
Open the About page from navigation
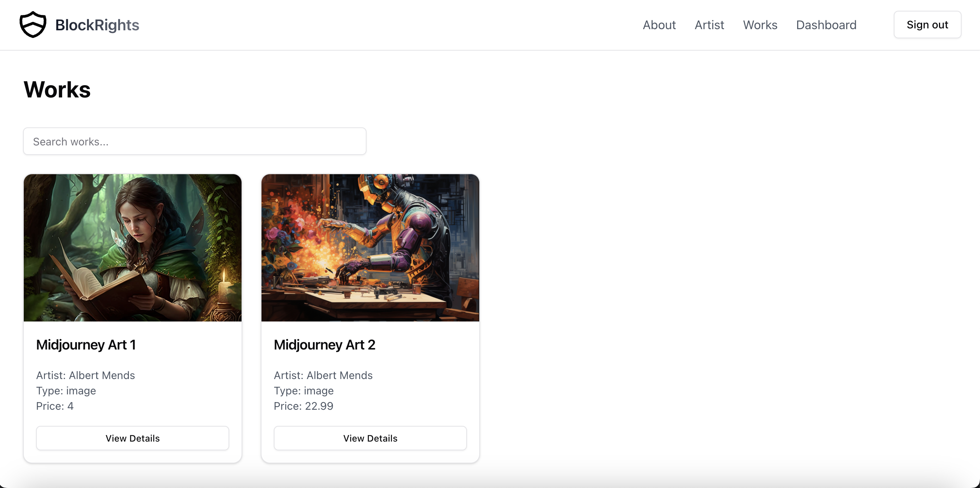click(x=659, y=25)
